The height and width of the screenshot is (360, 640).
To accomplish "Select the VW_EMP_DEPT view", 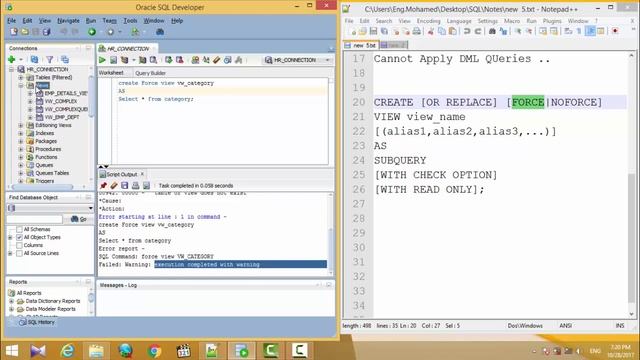I will point(62,117).
